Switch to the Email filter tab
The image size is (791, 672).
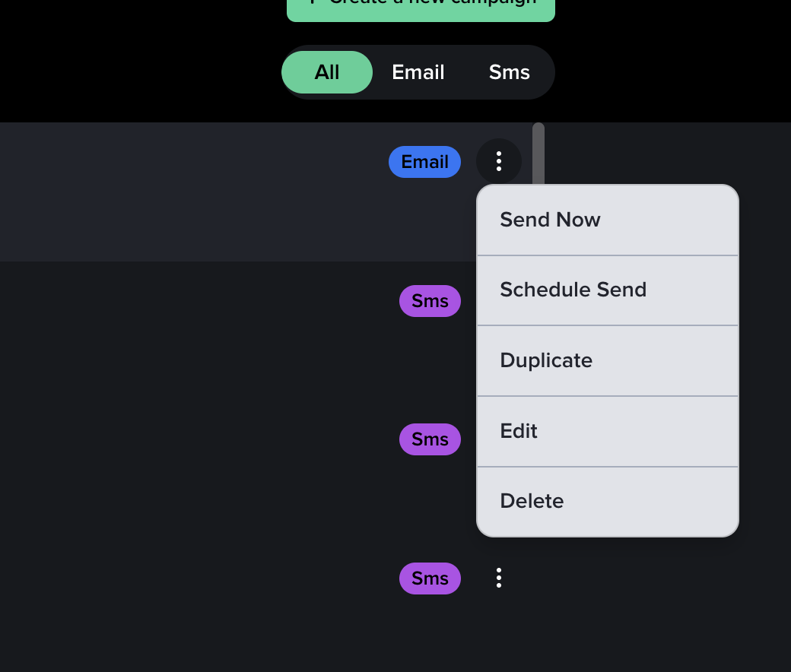(418, 72)
